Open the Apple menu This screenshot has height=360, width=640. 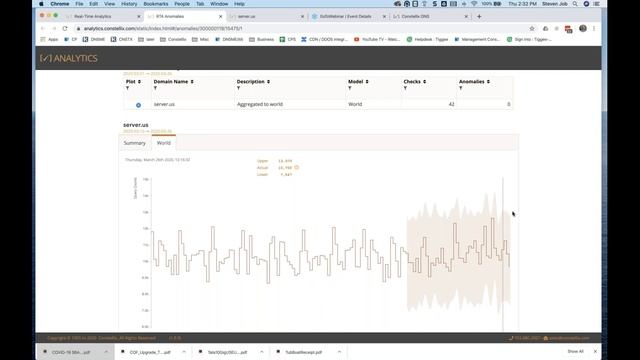tap(41, 4)
